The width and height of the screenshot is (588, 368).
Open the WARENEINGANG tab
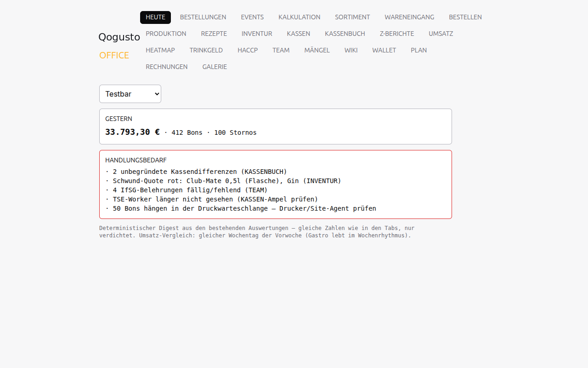tap(409, 17)
